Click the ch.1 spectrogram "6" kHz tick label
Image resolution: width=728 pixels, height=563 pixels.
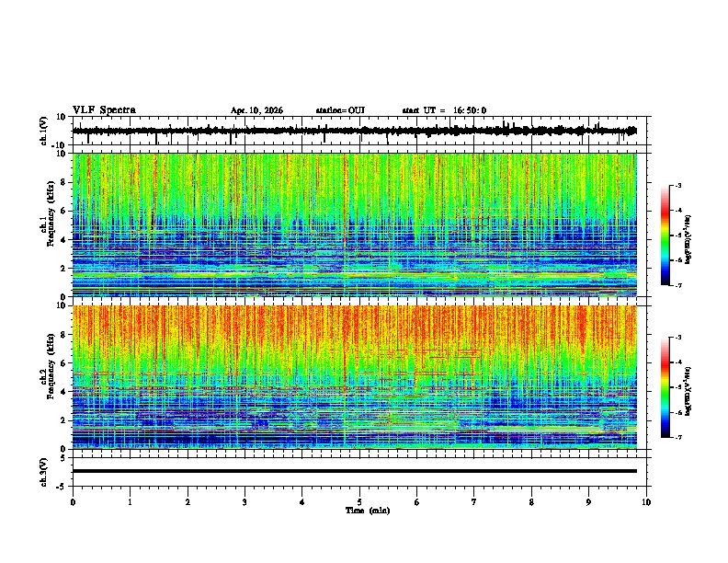[63, 211]
